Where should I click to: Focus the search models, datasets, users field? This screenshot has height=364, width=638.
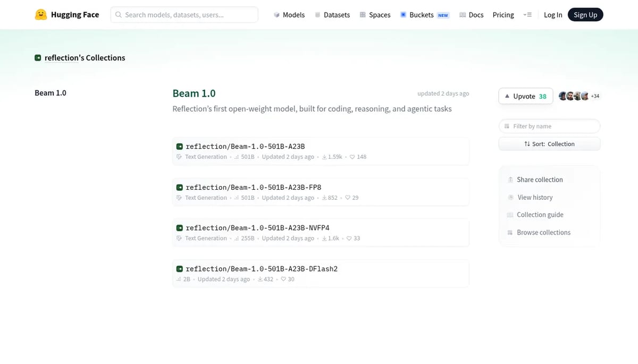184,15
